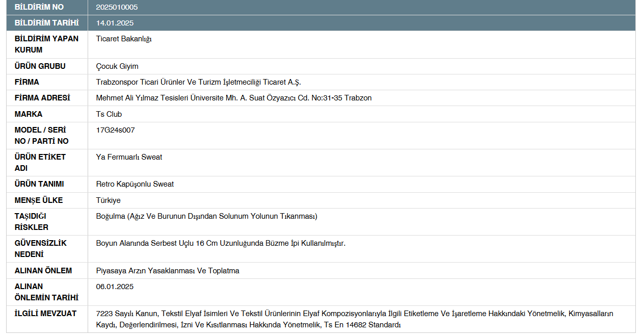The image size is (644, 336).
Task: Click the TAŞIDIĞI RİSKLER label
Action: (32, 222)
